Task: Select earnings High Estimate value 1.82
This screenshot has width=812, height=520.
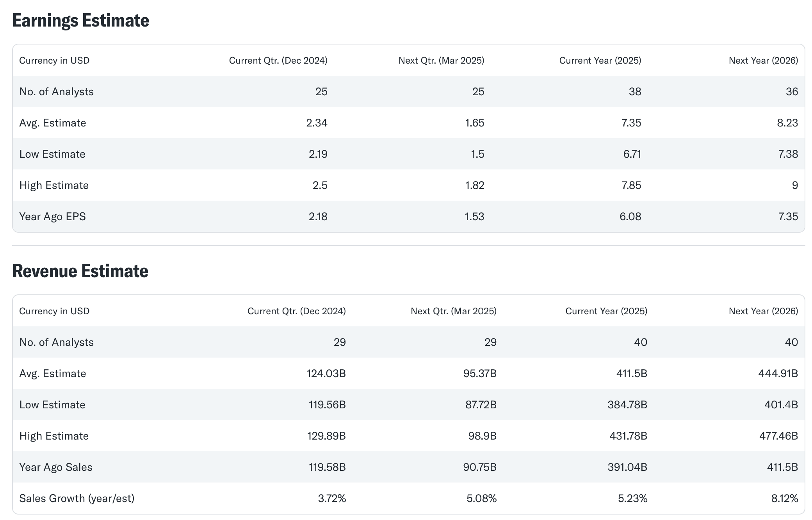Action: click(474, 185)
